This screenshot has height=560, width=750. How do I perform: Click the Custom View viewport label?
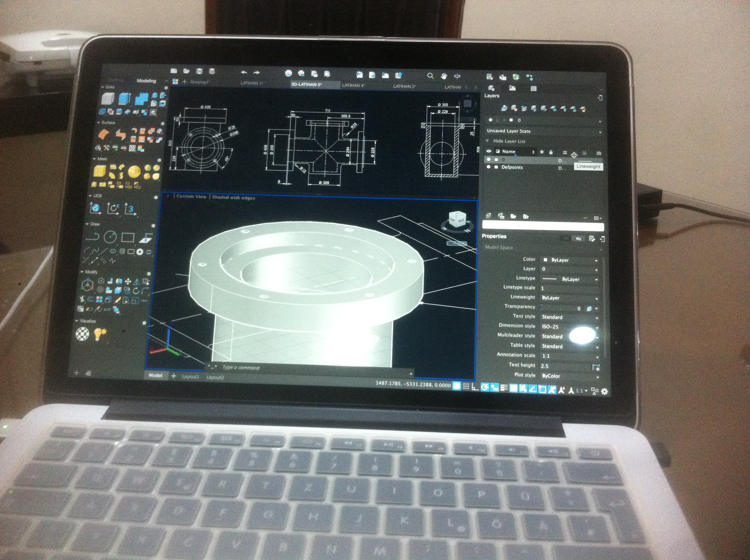pyautogui.click(x=191, y=196)
